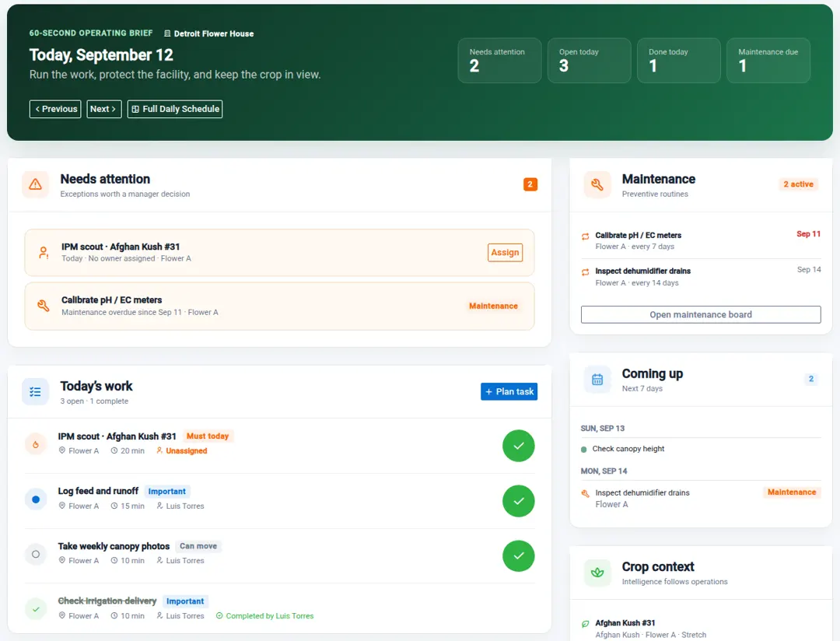Screen dimensions: 840x641
Task: Click the Done today stat card
Action: pyautogui.click(x=678, y=61)
